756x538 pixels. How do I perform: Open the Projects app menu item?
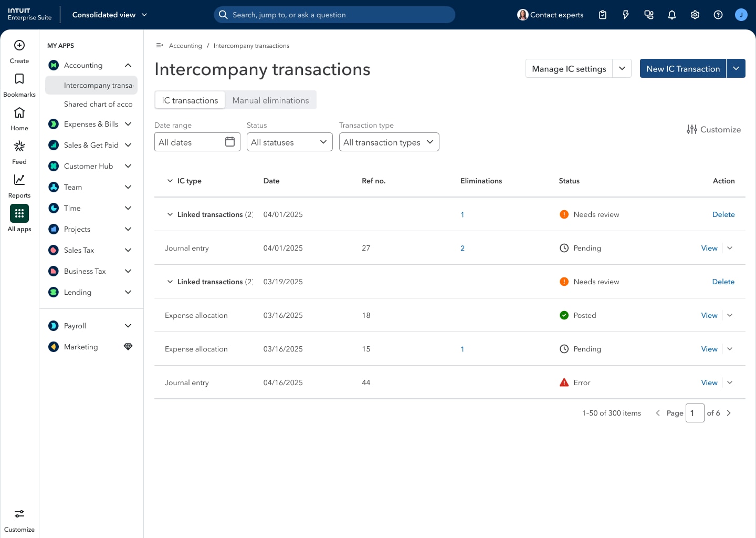click(x=90, y=229)
